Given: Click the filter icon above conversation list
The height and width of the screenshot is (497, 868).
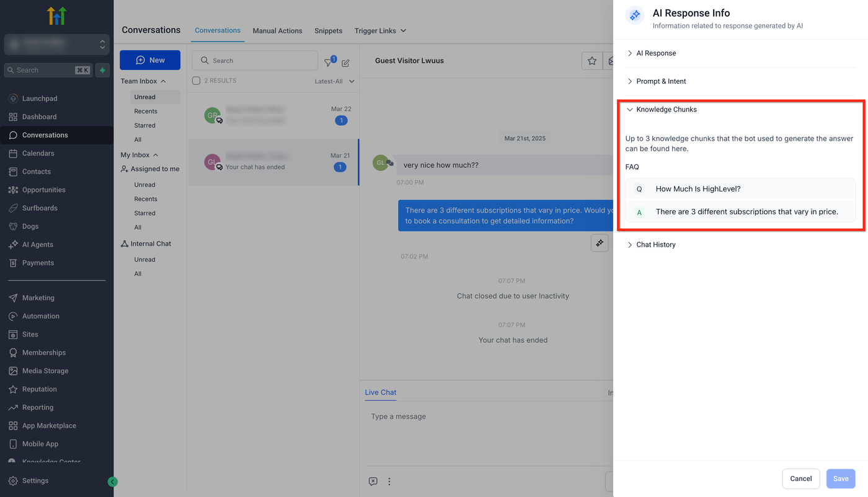Looking at the screenshot, I should (x=329, y=62).
